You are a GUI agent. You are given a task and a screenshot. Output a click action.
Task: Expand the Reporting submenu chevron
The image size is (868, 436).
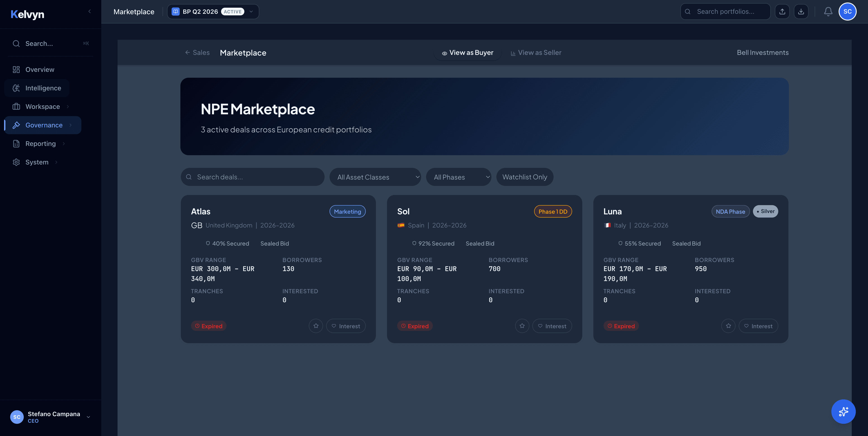pos(64,143)
